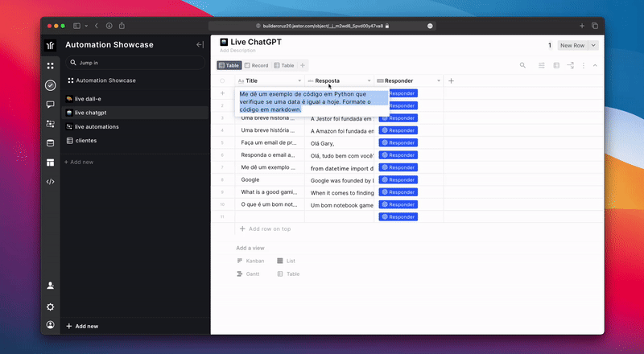Open live automations in the sidebar
The image size is (644, 354).
[135, 126]
